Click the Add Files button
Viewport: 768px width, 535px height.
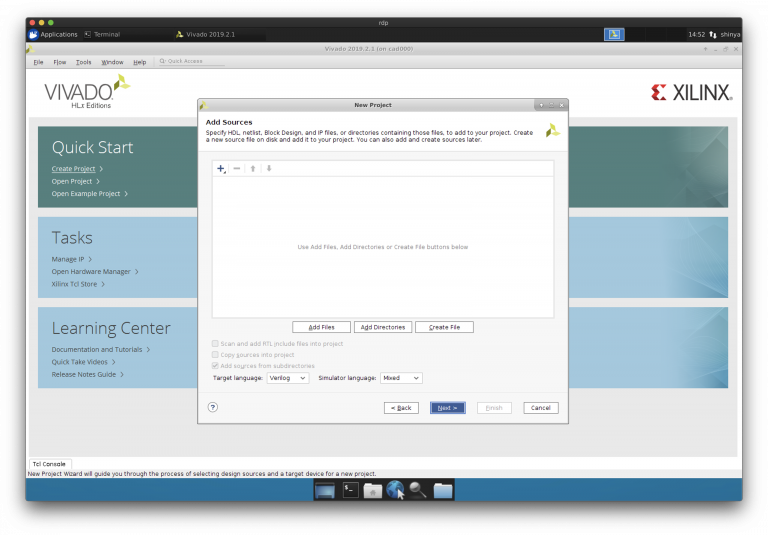(x=321, y=327)
